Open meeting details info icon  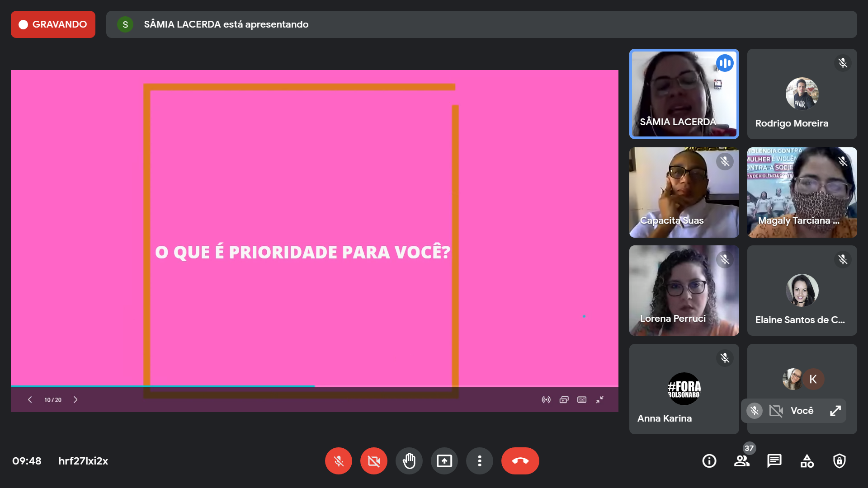(709, 461)
